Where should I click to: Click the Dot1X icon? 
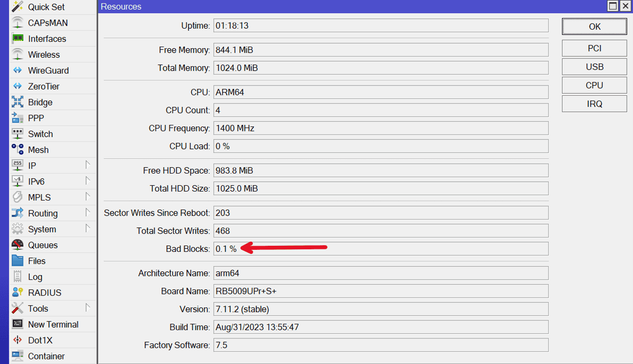click(17, 340)
